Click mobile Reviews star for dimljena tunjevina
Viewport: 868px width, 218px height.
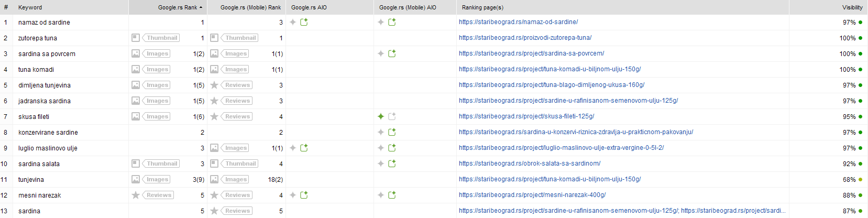click(x=214, y=85)
